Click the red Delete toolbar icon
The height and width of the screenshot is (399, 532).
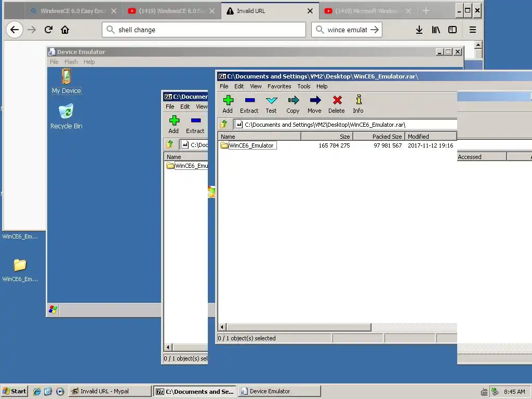[337, 104]
